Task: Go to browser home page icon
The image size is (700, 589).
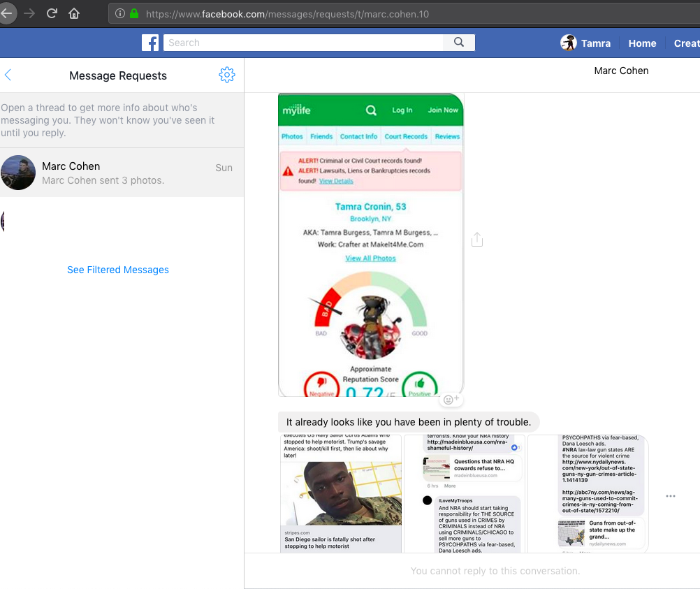Action: pyautogui.click(x=74, y=14)
